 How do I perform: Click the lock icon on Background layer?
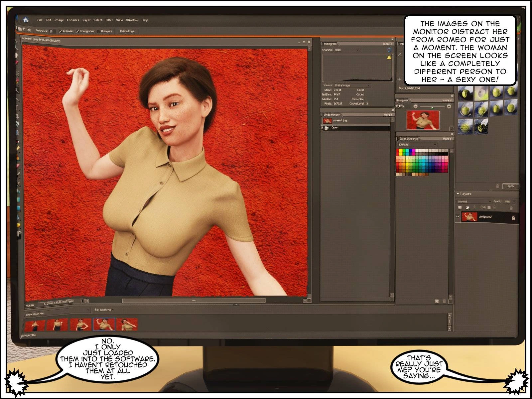[x=513, y=218]
